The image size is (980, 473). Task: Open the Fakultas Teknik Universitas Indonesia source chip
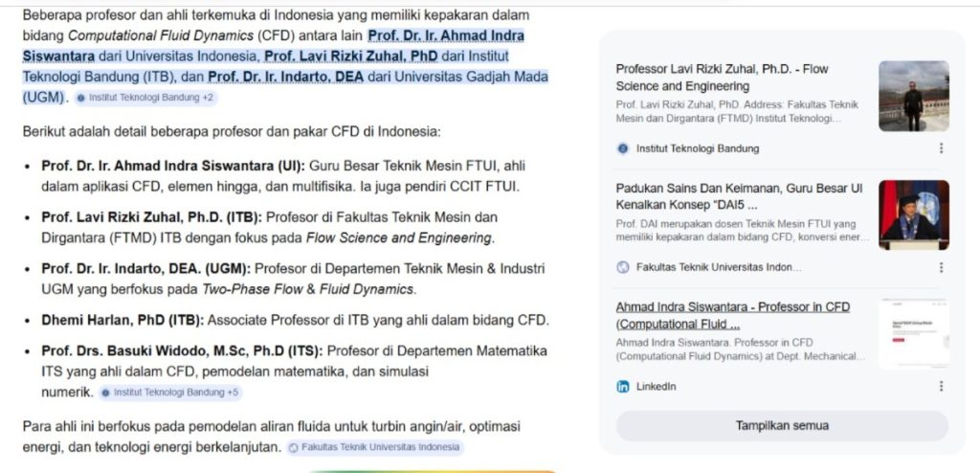coord(374,447)
